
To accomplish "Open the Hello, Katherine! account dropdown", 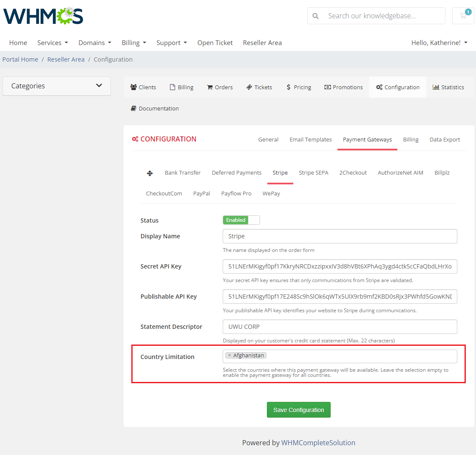I will tap(439, 43).
